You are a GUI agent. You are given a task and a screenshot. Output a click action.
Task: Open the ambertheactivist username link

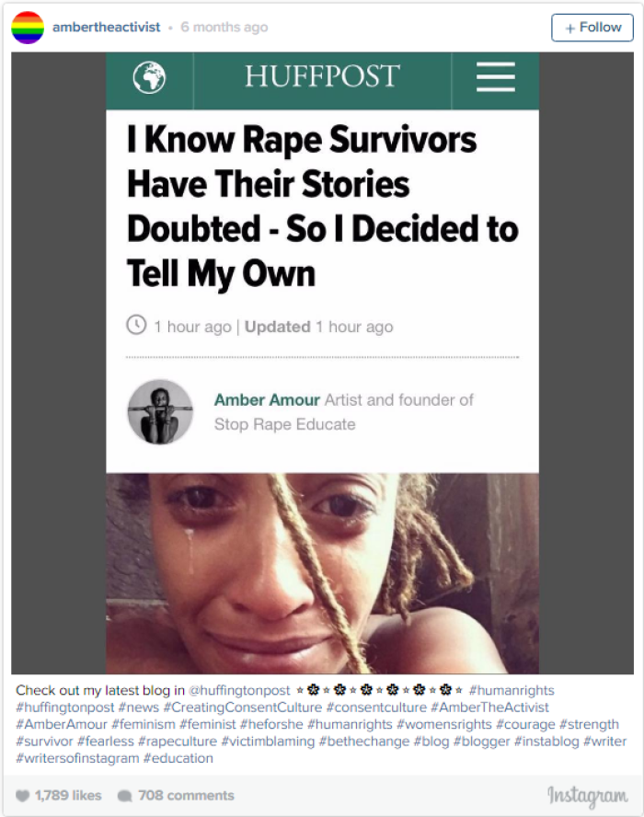tap(107, 27)
